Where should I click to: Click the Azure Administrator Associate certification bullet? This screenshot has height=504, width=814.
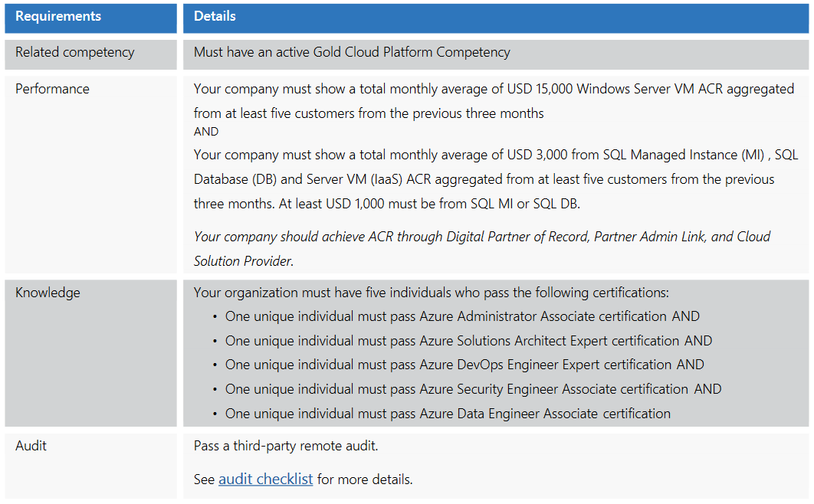click(462, 316)
